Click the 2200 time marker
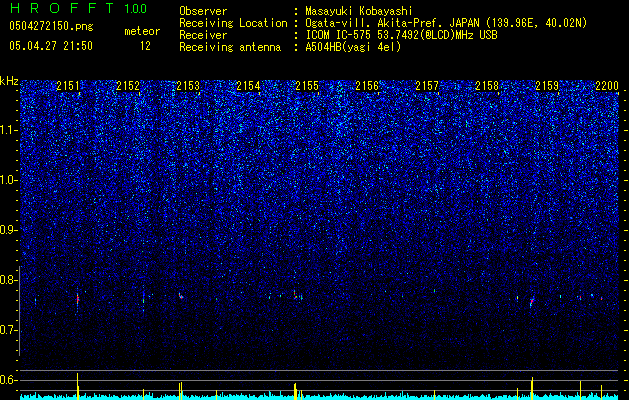The height and width of the screenshot is (400, 629). 607,86
